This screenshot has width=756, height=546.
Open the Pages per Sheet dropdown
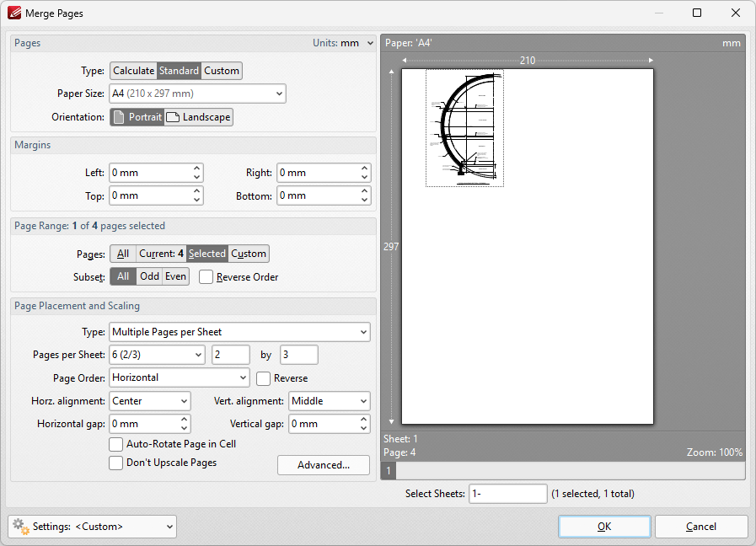(x=199, y=355)
